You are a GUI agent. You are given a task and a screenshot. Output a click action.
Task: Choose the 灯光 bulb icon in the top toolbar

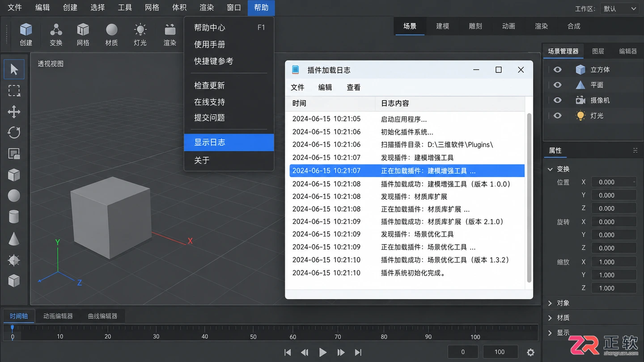pyautogui.click(x=140, y=30)
